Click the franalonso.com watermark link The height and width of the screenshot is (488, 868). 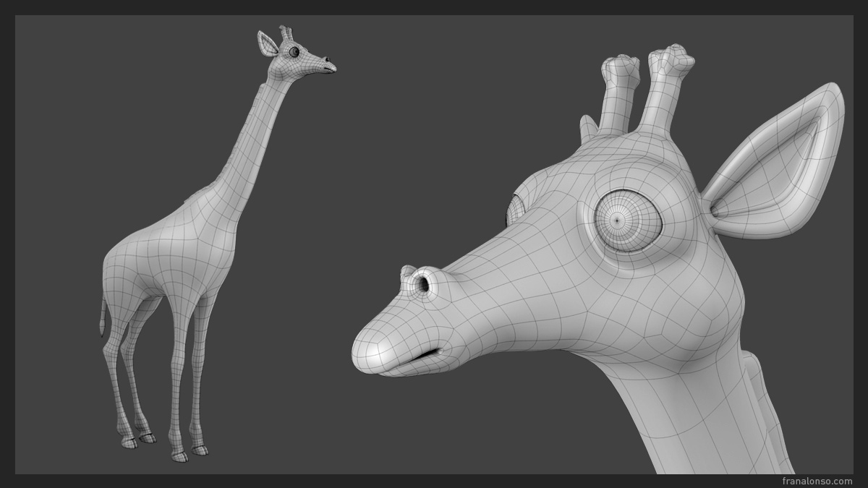[x=817, y=481]
